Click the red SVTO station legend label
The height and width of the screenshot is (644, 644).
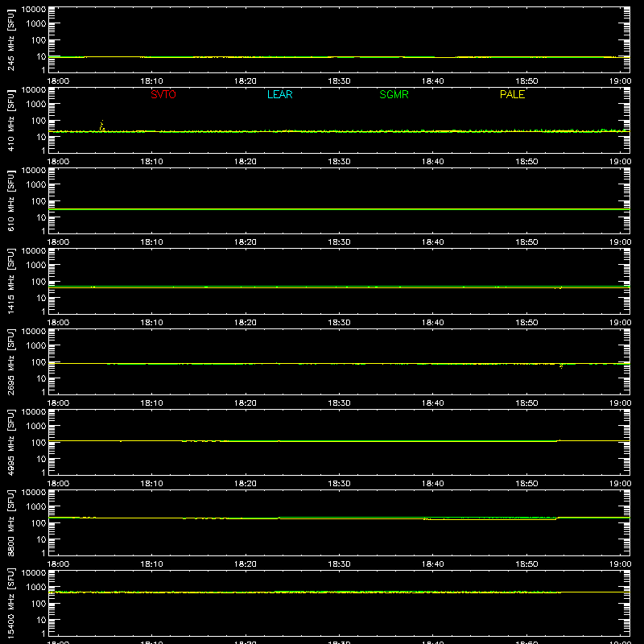tap(163, 94)
